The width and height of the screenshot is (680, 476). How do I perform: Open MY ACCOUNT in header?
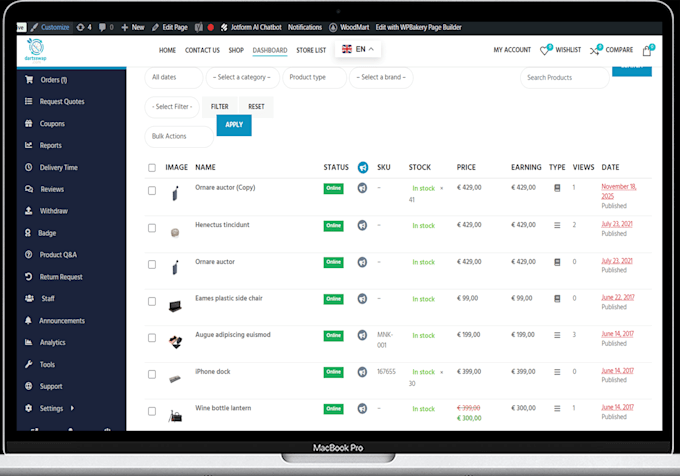[x=512, y=50]
